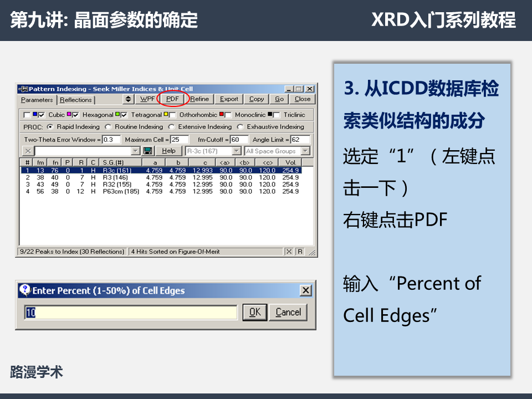Click the Refine button
The image size is (532, 399).
click(199, 99)
